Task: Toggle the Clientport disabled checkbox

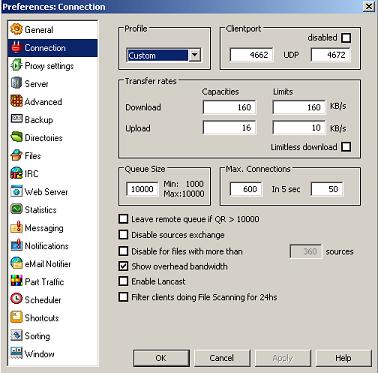Action: pos(346,38)
